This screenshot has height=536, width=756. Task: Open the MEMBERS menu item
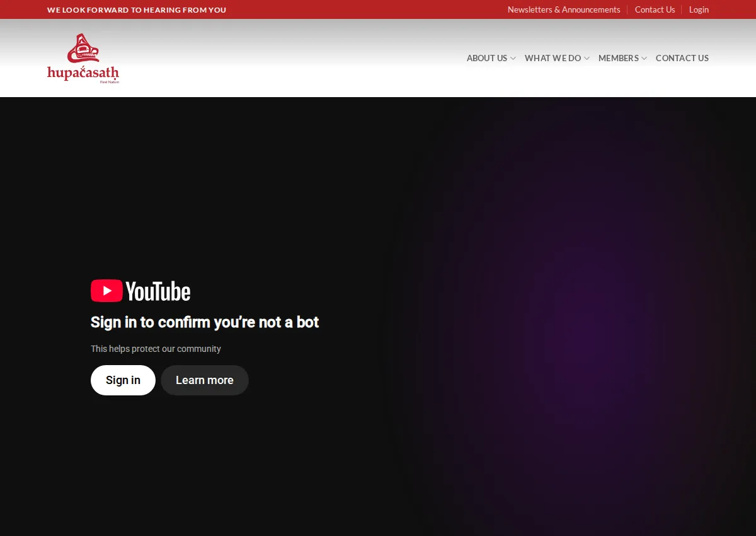pyautogui.click(x=618, y=58)
